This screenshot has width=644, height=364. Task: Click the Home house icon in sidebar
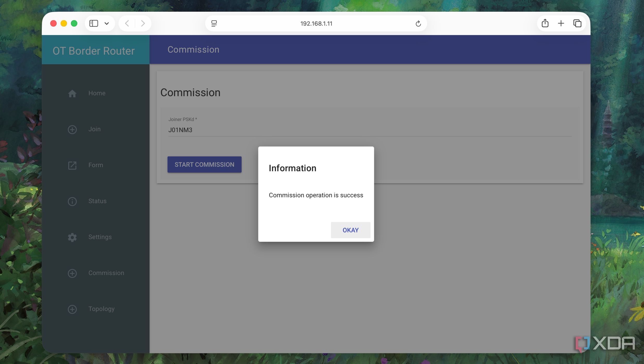(x=72, y=93)
